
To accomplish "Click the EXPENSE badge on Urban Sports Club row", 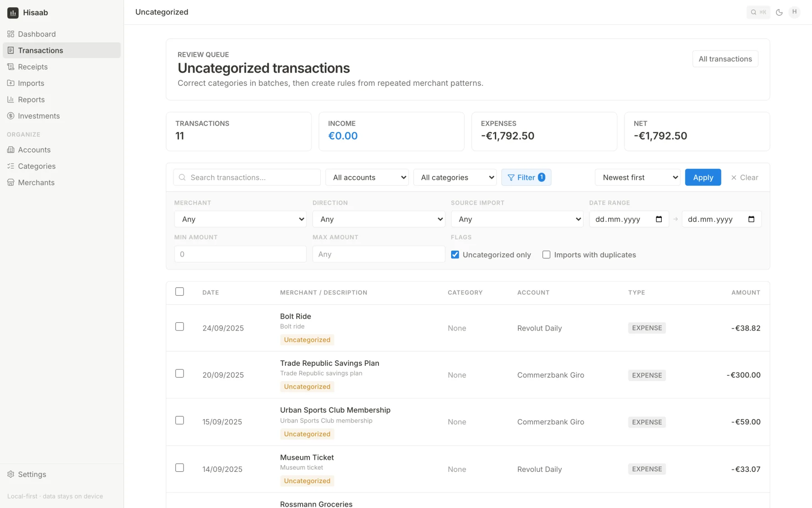I will click(647, 422).
